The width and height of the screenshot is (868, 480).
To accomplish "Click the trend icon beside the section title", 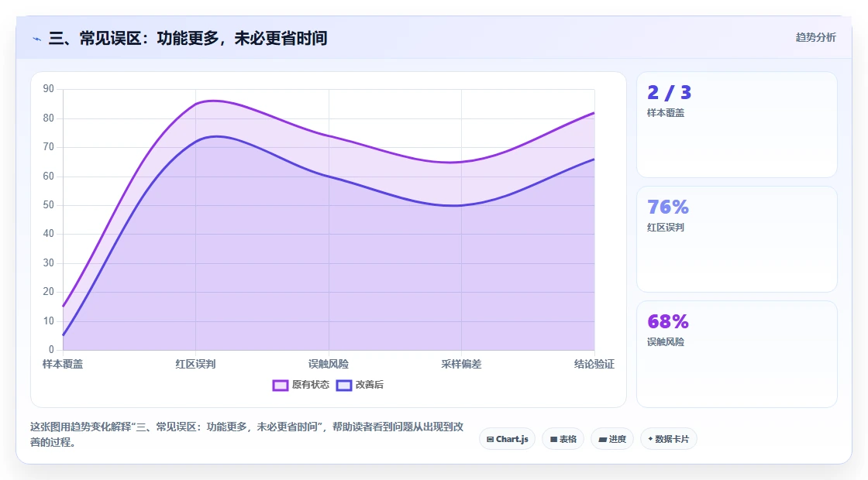I will pos(37,39).
